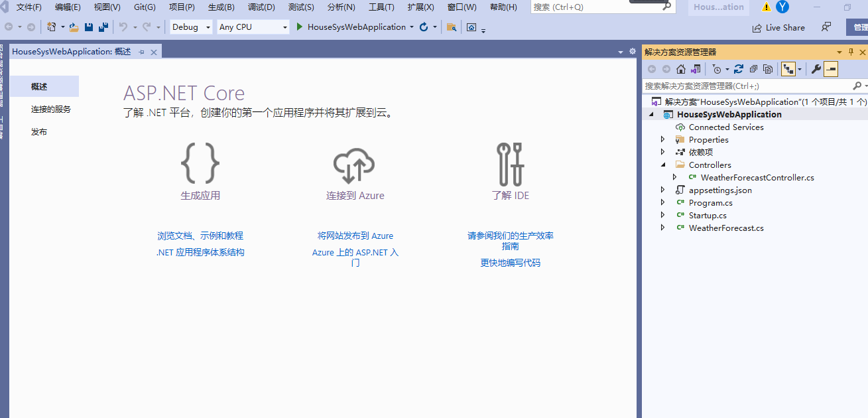
Task: Click the Live Share button
Action: click(778, 28)
